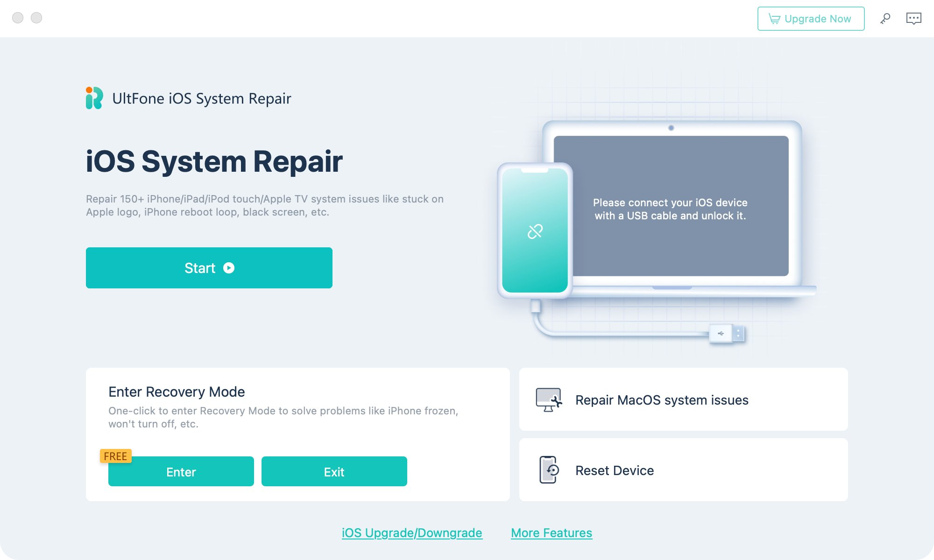This screenshot has height=560, width=934.
Task: Click the USB connector illustration
Action: pyautogui.click(x=727, y=334)
